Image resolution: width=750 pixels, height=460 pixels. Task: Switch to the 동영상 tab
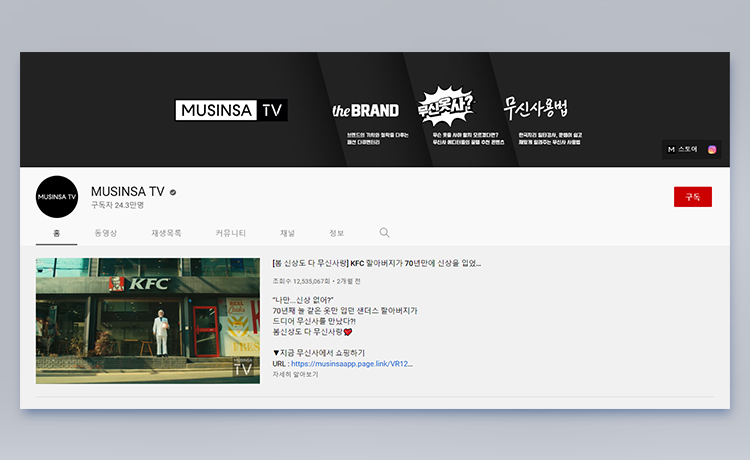[105, 233]
